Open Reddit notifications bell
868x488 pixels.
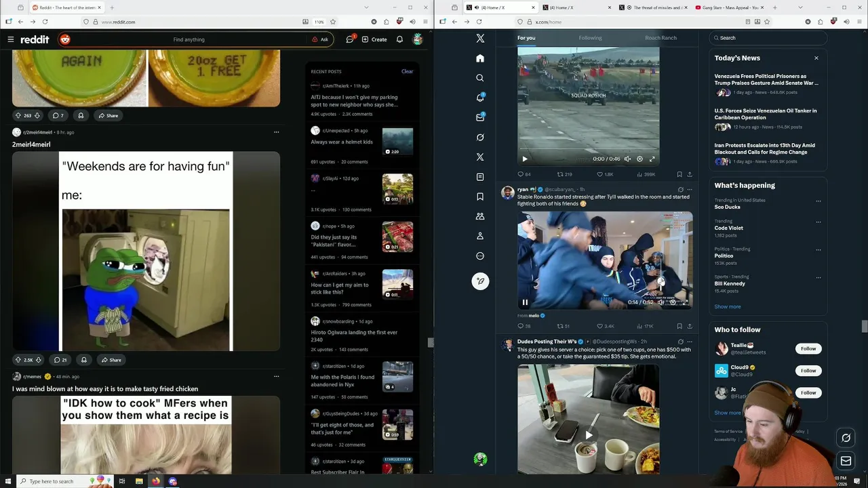pos(399,39)
